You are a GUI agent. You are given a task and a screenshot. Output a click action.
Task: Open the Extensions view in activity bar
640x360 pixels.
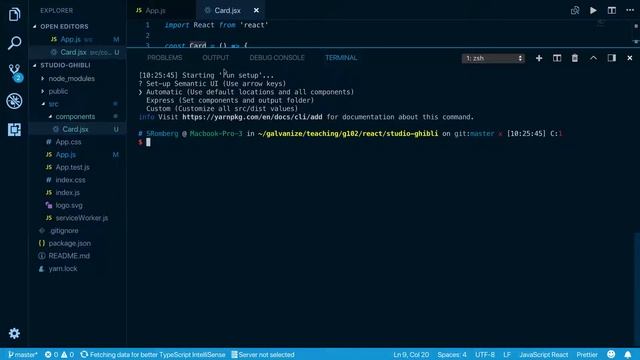pyautogui.click(x=14, y=130)
